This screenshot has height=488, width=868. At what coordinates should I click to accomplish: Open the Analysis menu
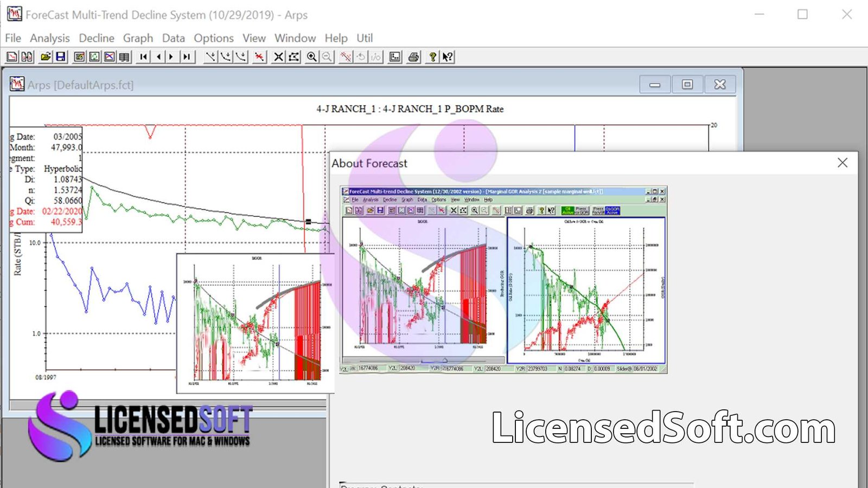50,38
